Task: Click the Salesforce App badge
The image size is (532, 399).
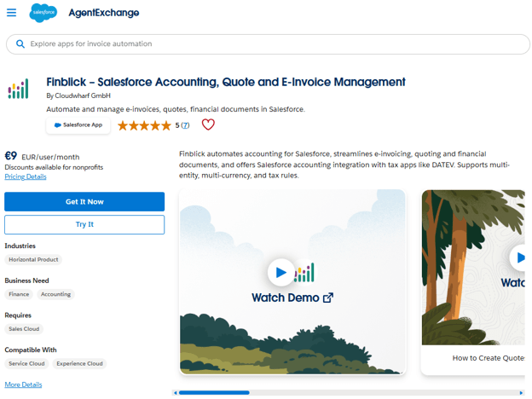Action: point(78,125)
